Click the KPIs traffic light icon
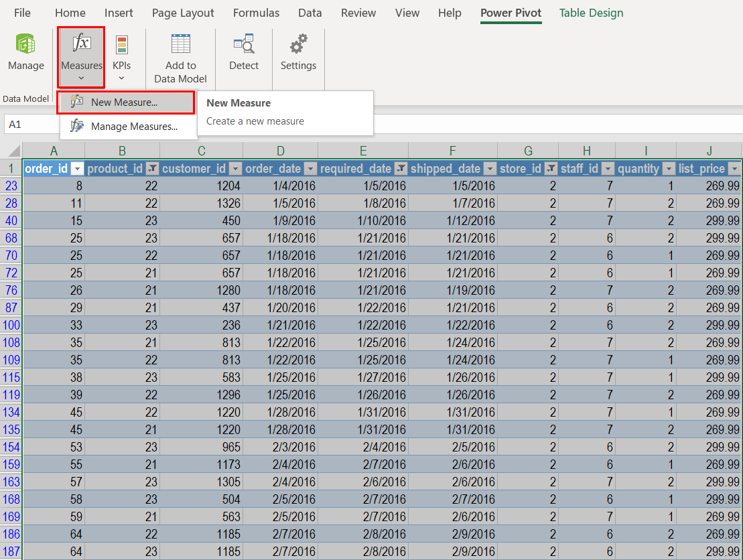743x560 pixels. (121, 45)
